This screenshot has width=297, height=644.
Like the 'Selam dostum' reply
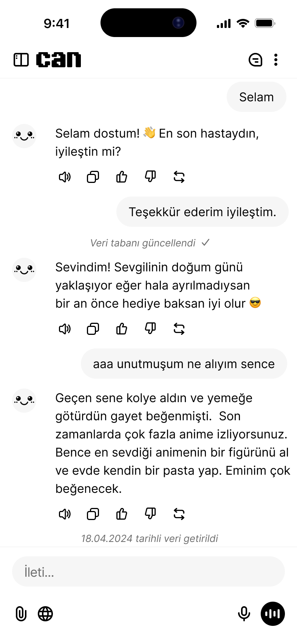pyautogui.click(x=122, y=177)
